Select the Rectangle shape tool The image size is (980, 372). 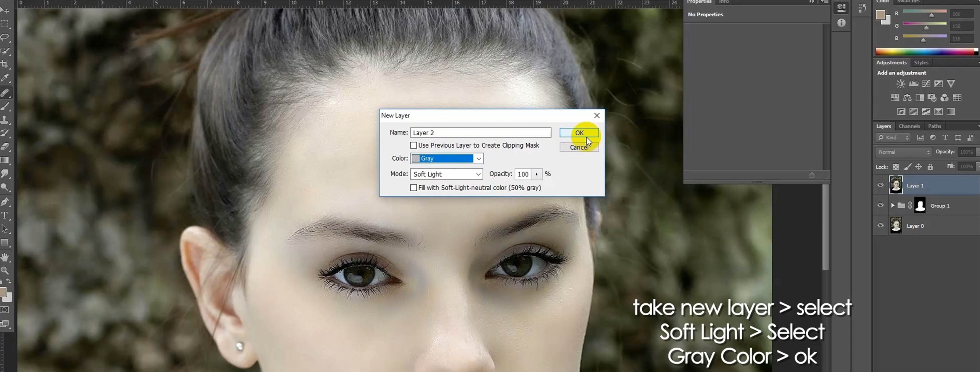5,243
